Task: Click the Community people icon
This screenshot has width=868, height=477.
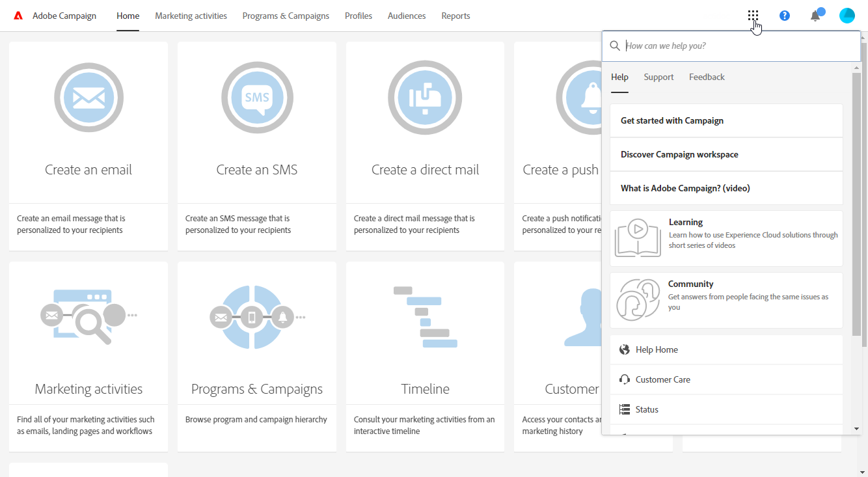Action: point(638,300)
